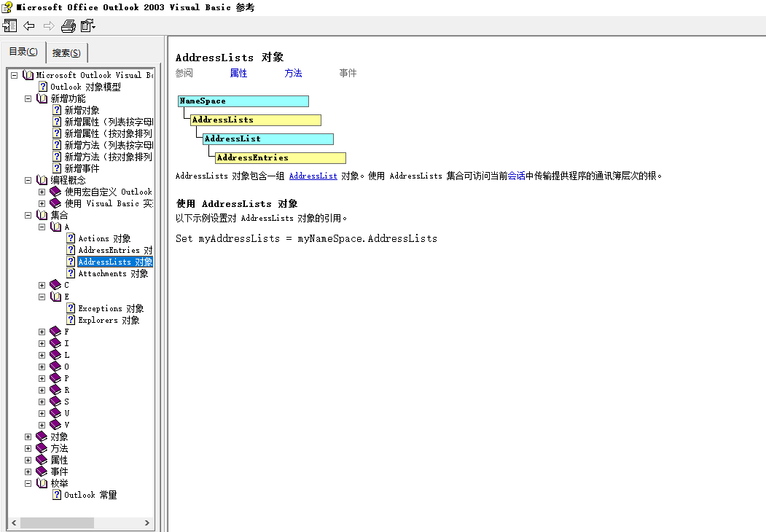Navigate back using the Back arrow icon
The height and width of the screenshot is (532, 766).
29,26
